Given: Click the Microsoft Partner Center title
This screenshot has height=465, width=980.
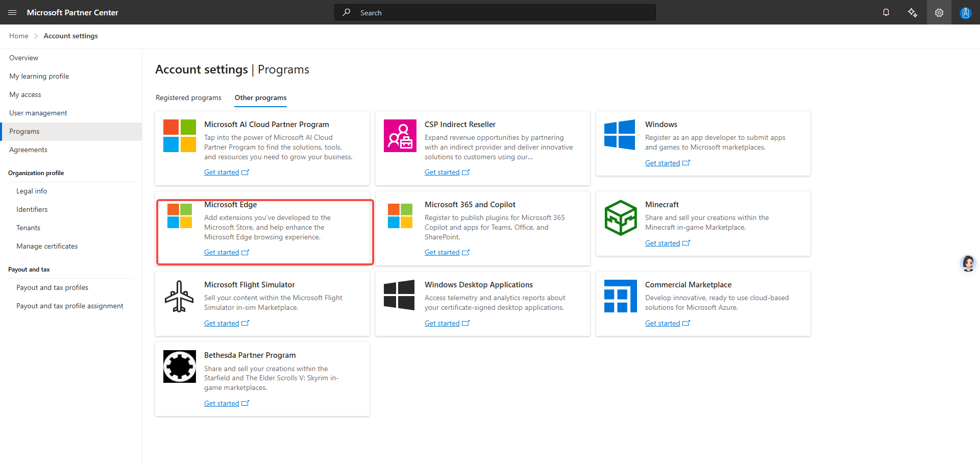Looking at the screenshot, I should click(72, 12).
